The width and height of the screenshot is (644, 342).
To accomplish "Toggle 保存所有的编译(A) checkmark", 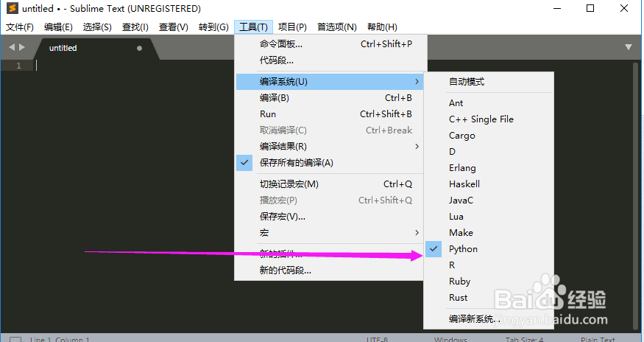I will [x=330, y=163].
